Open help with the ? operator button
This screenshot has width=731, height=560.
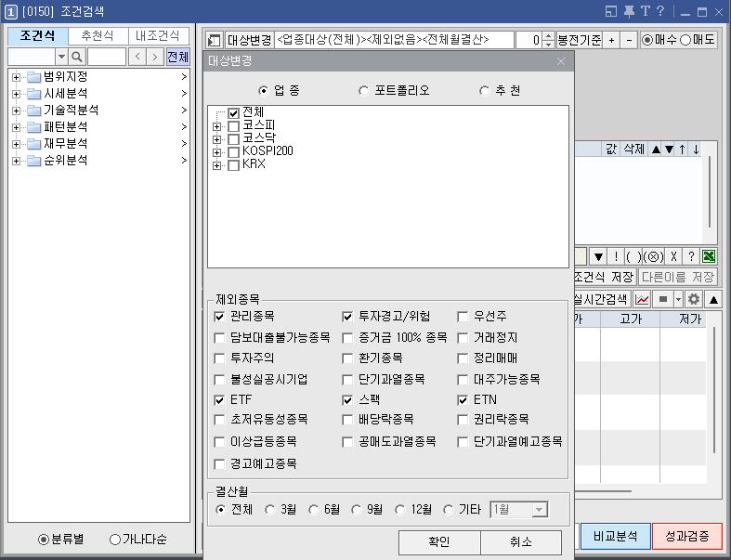[x=691, y=256]
